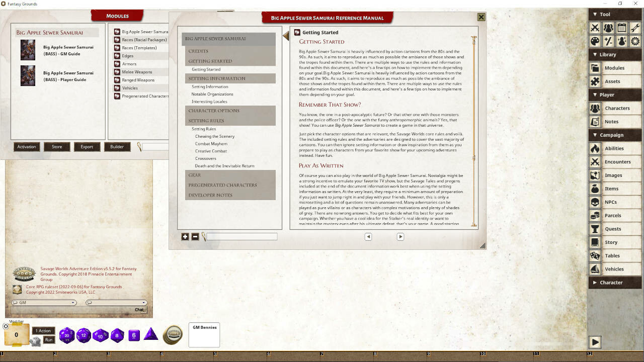Roll the purple d20 die

pyautogui.click(x=67, y=335)
